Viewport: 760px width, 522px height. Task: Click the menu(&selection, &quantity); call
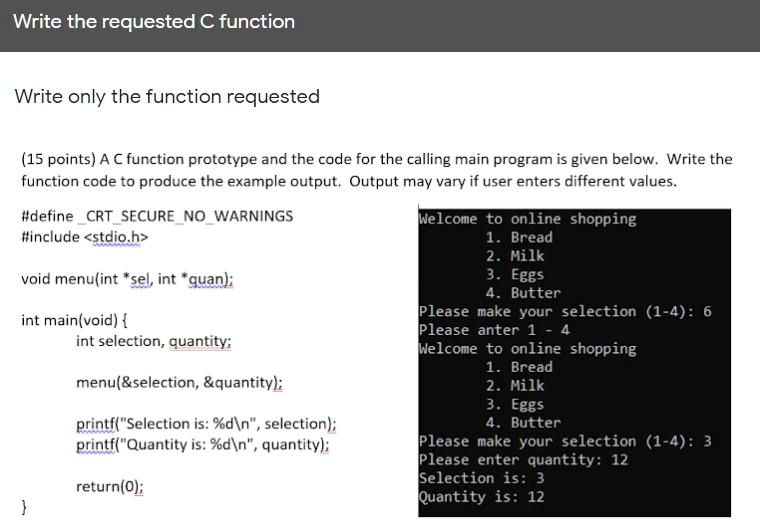point(179,383)
